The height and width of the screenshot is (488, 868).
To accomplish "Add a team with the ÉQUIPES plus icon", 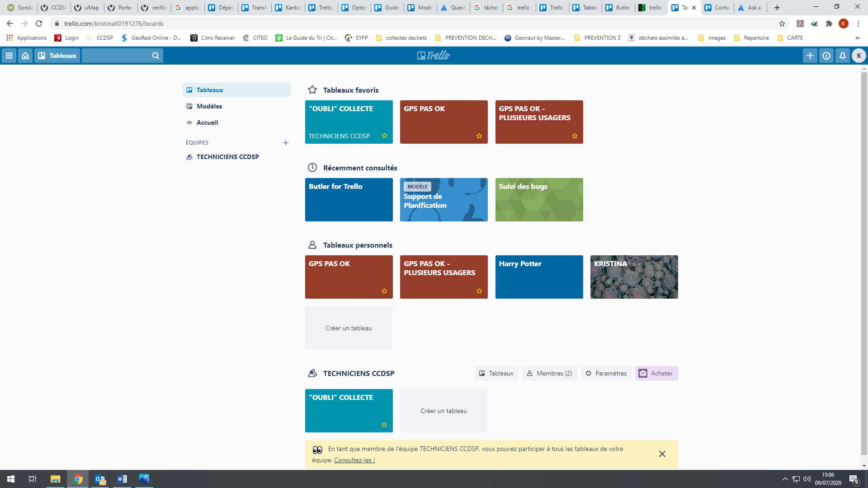I will pos(286,143).
